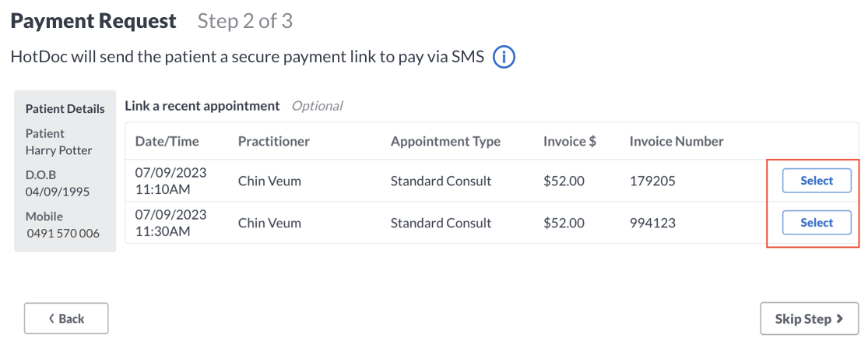Image resolution: width=868 pixels, height=338 pixels.
Task: Click invoice number 994123 in the table
Action: pos(652,223)
